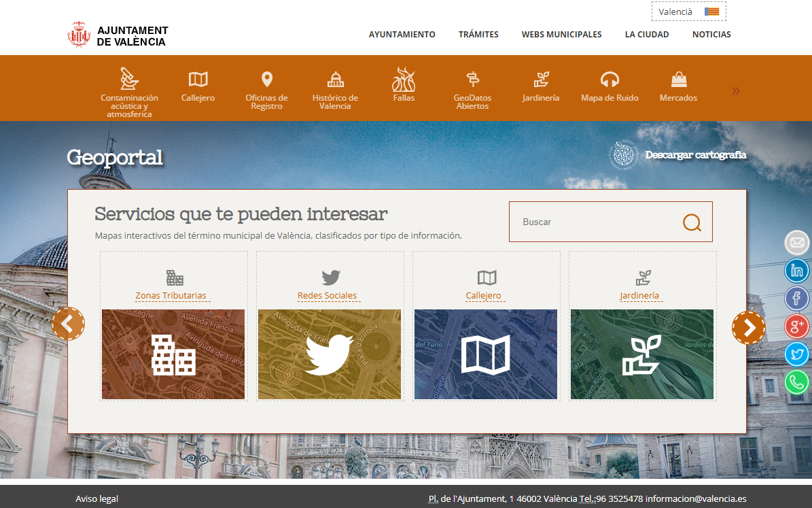Viewport: 812px width, 508px height.
Task: Advance carousel with the right arrow
Action: [748, 327]
